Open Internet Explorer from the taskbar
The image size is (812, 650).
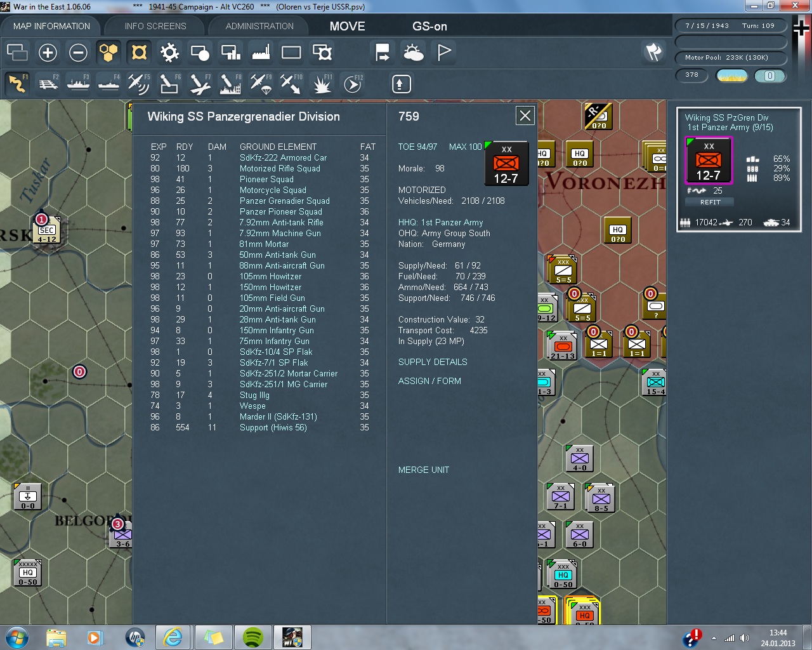click(x=173, y=637)
